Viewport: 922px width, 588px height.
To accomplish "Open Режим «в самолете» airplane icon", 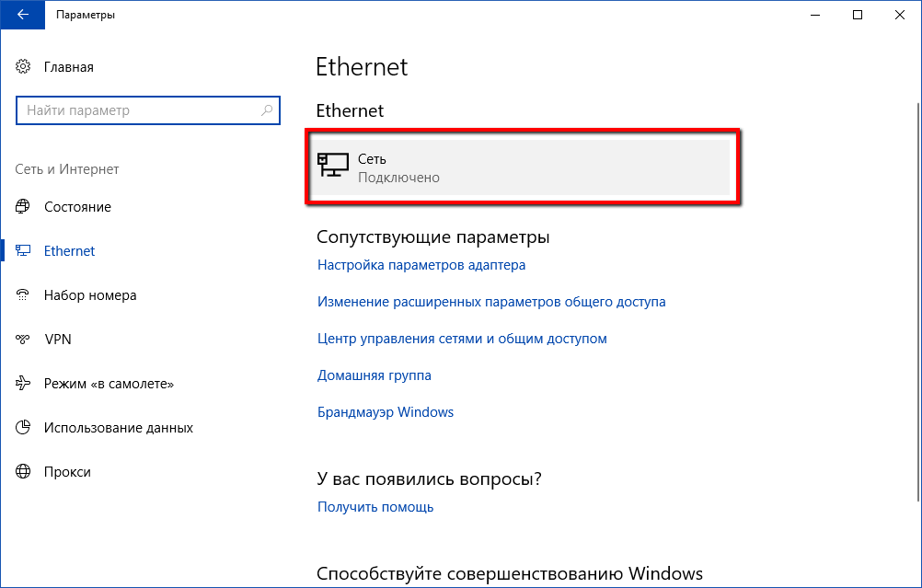I will click(x=22, y=383).
